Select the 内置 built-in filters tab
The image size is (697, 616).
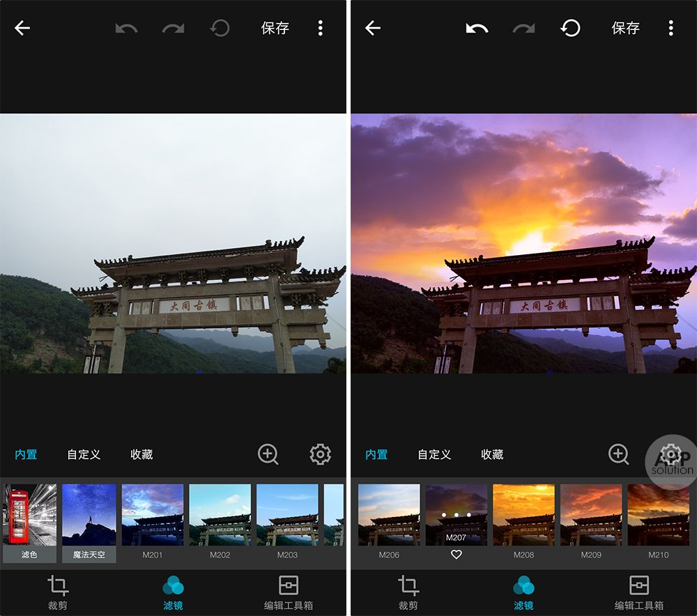click(26, 454)
